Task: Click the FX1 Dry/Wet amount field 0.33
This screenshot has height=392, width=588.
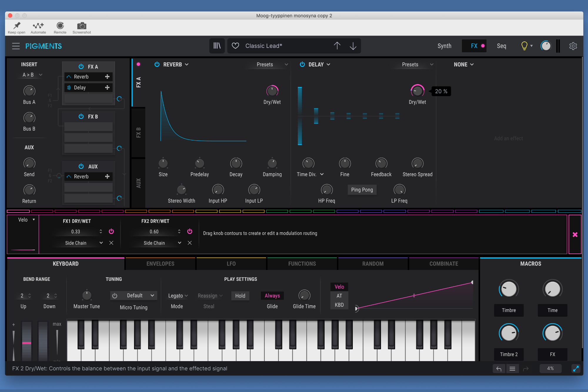Action: (x=76, y=231)
